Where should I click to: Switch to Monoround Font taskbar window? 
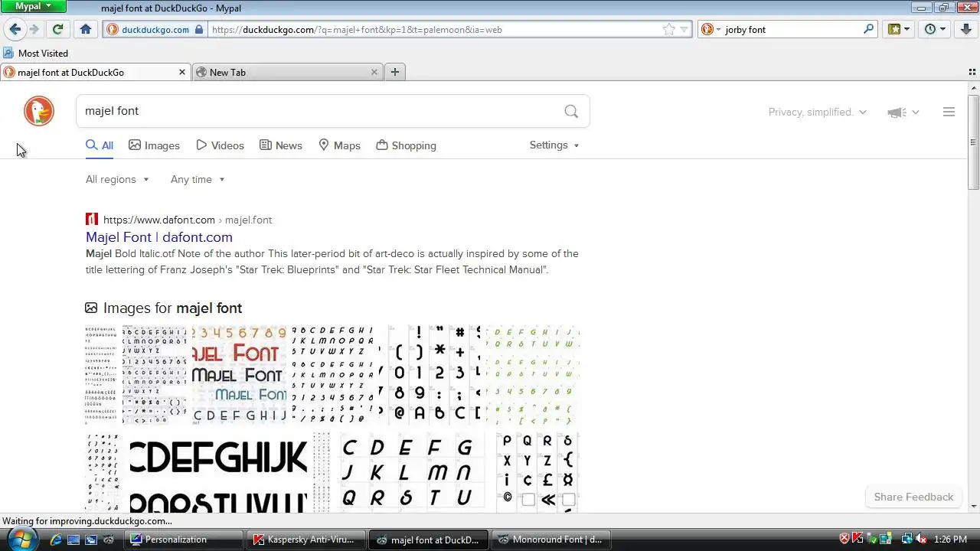click(552, 540)
